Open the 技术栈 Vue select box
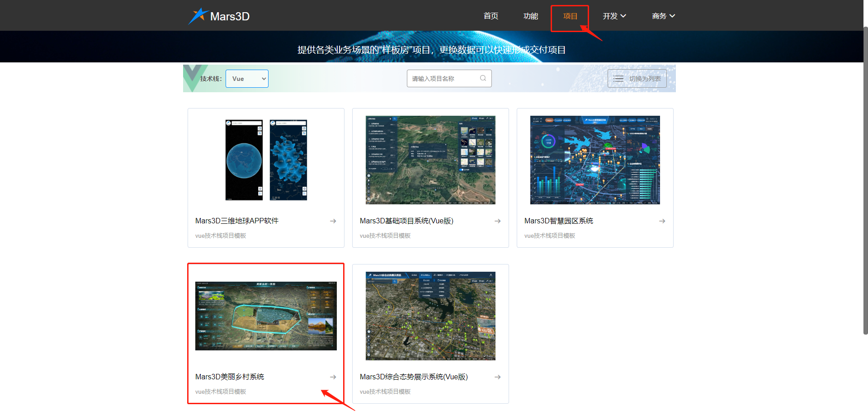Screen dimensions: 868x420 247,79
